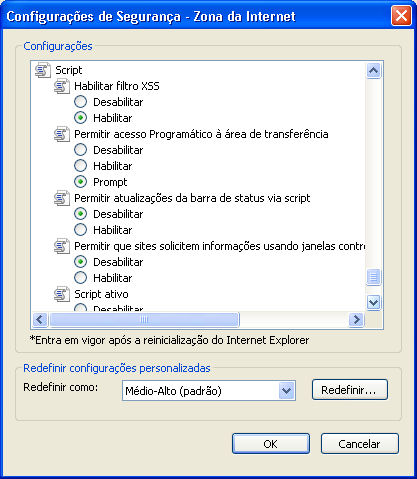
Task: Click icon next to barra de status setting
Action: (x=62, y=198)
